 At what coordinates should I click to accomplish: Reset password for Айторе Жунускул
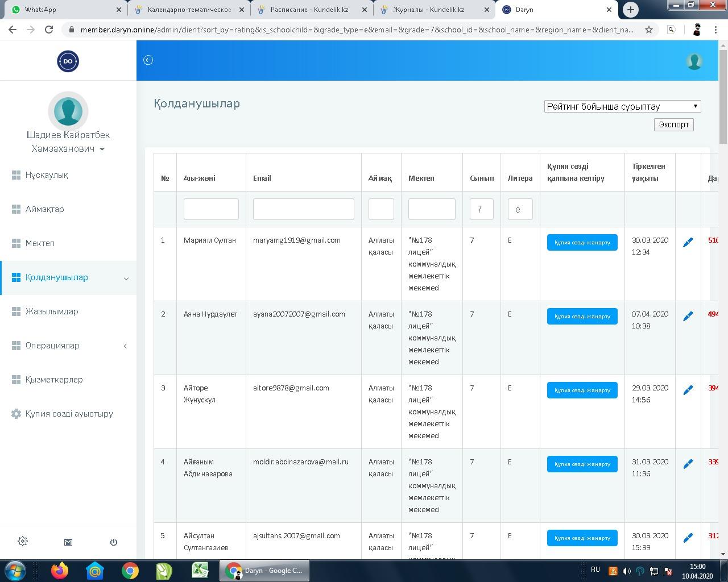pyautogui.click(x=582, y=390)
